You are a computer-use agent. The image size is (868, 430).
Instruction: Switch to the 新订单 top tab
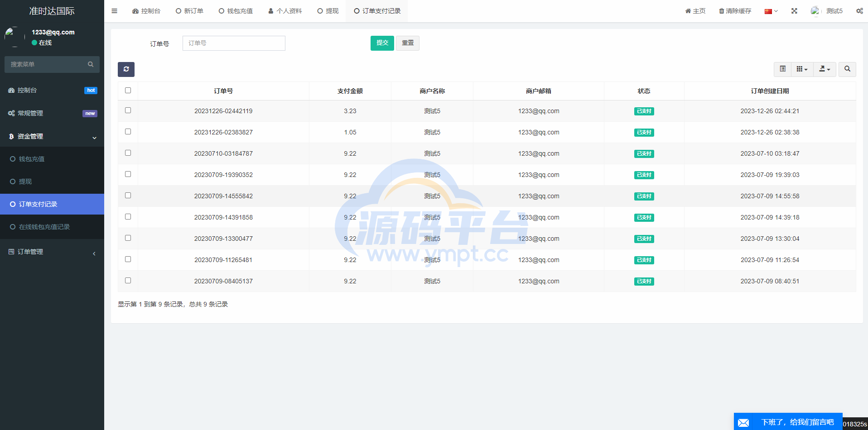(189, 11)
